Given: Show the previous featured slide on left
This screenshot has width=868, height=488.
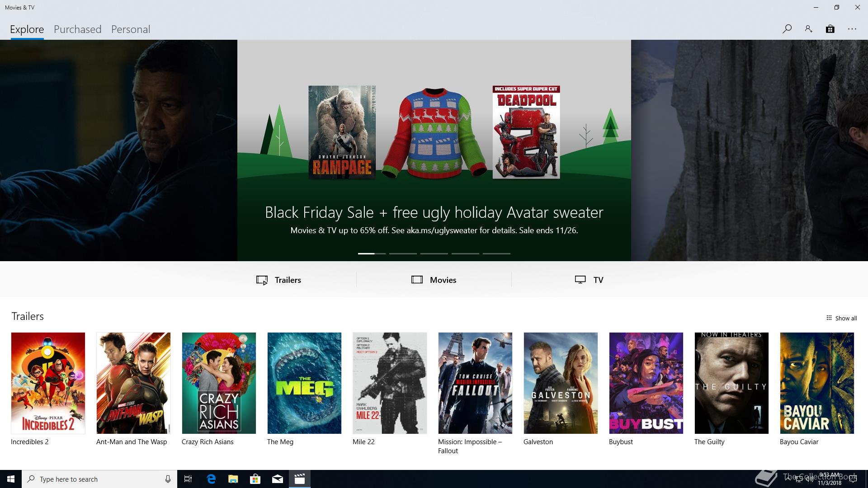Looking at the screenshot, I should (118, 150).
